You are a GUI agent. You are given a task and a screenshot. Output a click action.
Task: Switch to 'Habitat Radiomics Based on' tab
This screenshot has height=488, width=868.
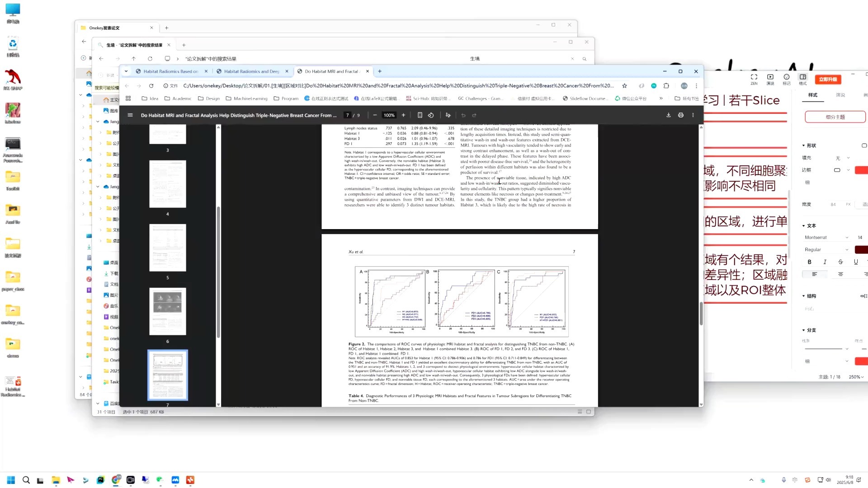pyautogui.click(x=171, y=71)
